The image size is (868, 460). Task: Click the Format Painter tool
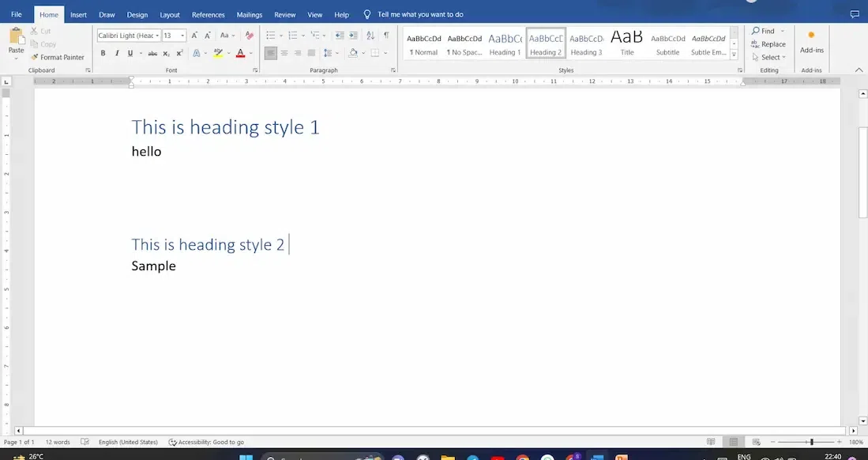[58, 57]
